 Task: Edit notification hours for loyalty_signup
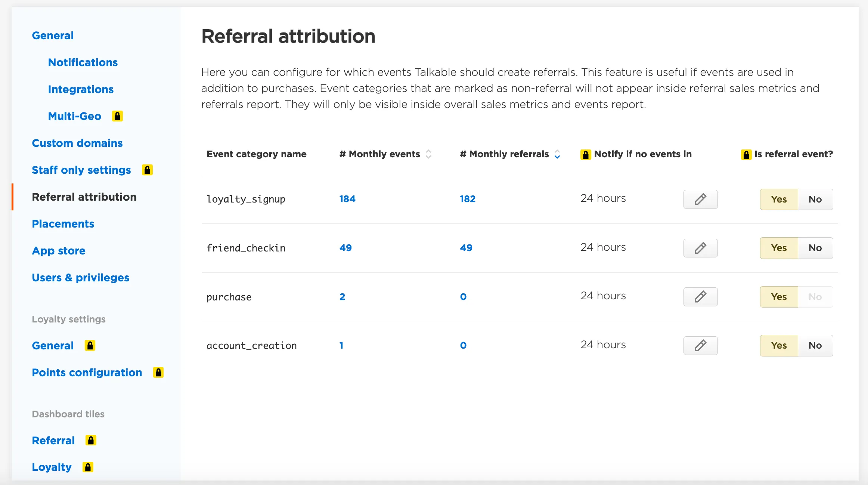click(700, 199)
